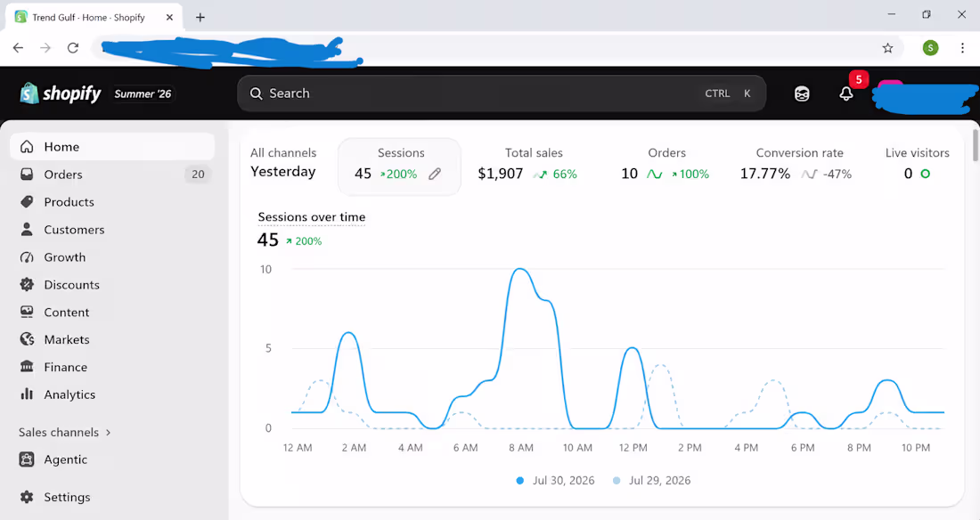980x520 pixels.
Task: Open the Sidekick assistant icon near bell
Action: click(802, 93)
